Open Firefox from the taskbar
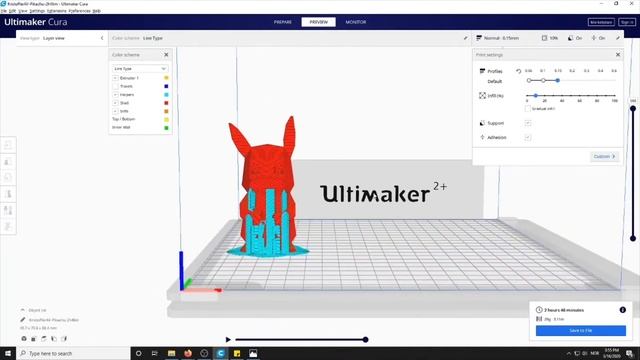This screenshot has width=640, height=360. (x=188, y=353)
